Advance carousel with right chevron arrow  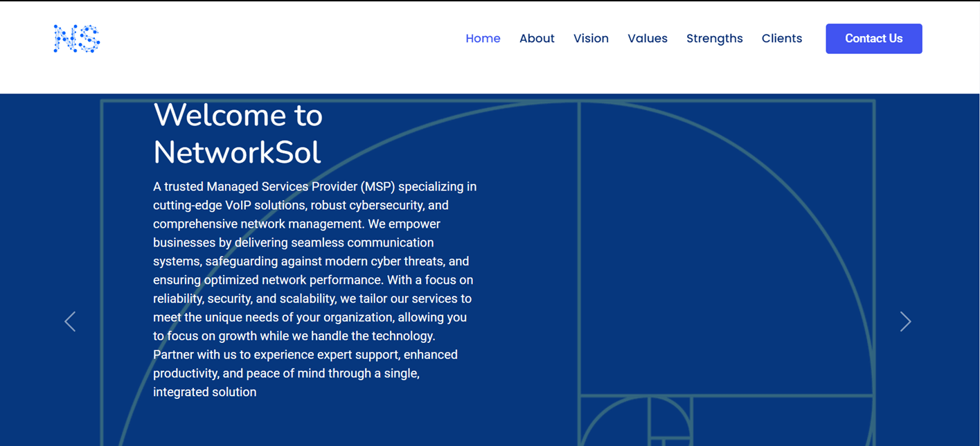[905, 321]
